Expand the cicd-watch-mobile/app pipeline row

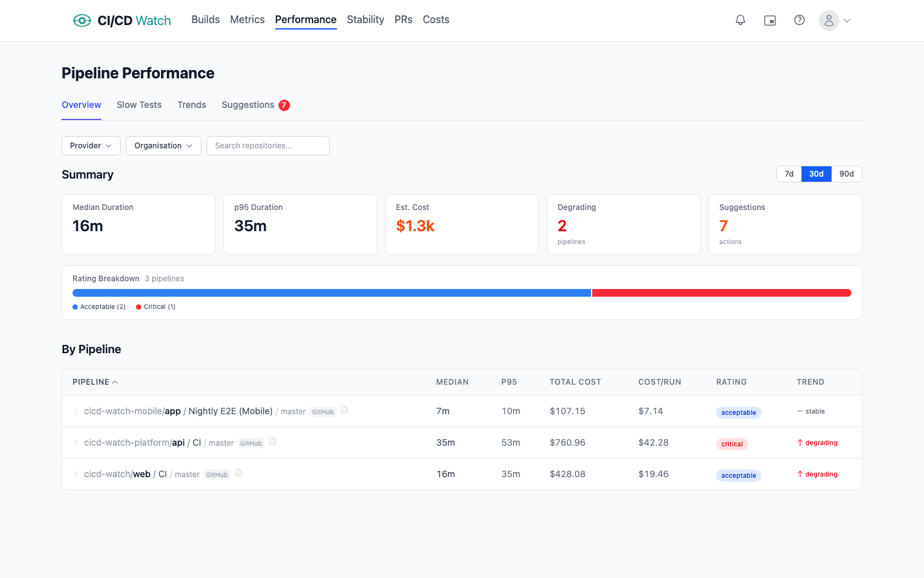point(76,411)
